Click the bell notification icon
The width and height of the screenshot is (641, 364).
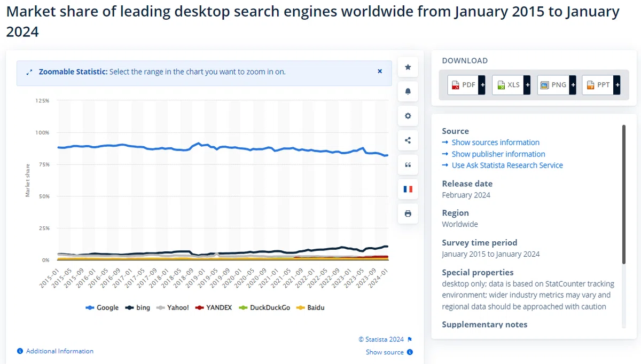pyautogui.click(x=408, y=91)
